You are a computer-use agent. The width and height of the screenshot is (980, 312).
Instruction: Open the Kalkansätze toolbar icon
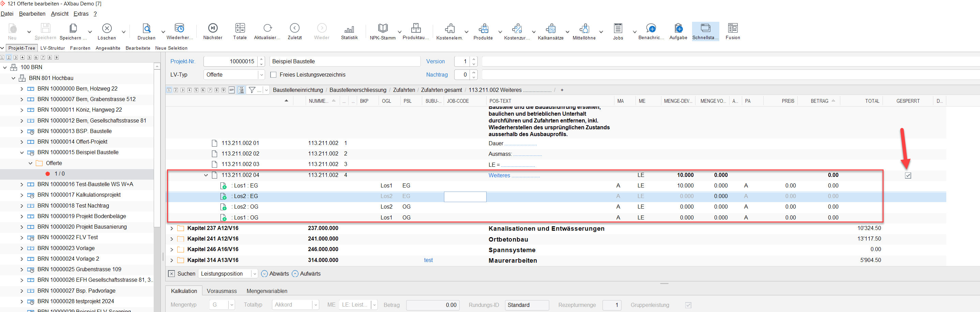click(551, 29)
